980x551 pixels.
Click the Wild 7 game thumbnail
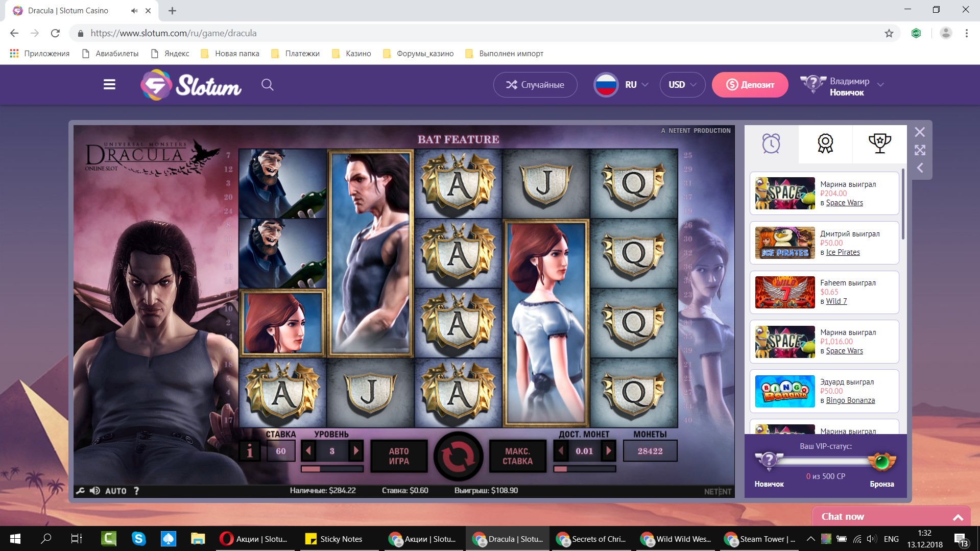point(785,292)
